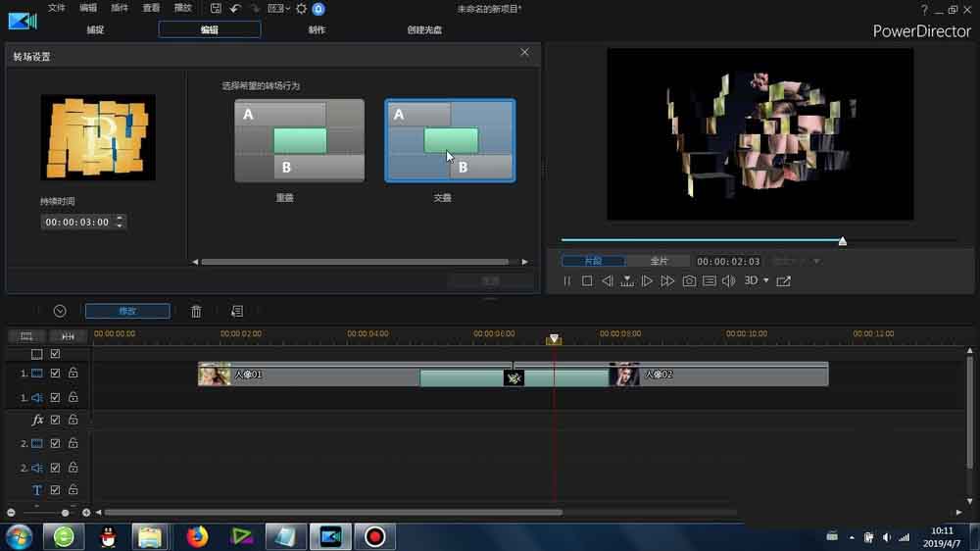The image size is (980, 551).
Task: Step to the next frame
Action: tap(647, 280)
